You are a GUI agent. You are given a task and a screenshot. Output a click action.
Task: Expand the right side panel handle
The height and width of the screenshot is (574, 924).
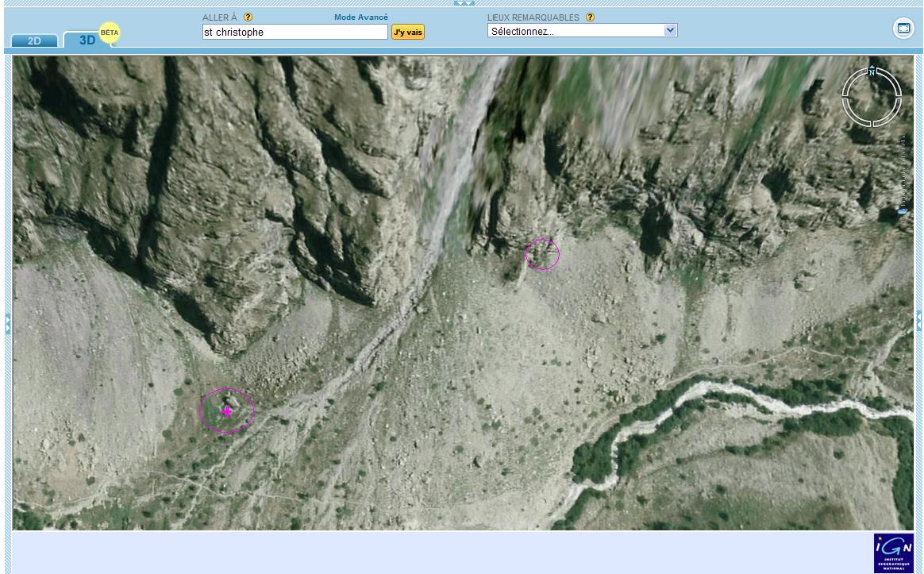(x=919, y=321)
